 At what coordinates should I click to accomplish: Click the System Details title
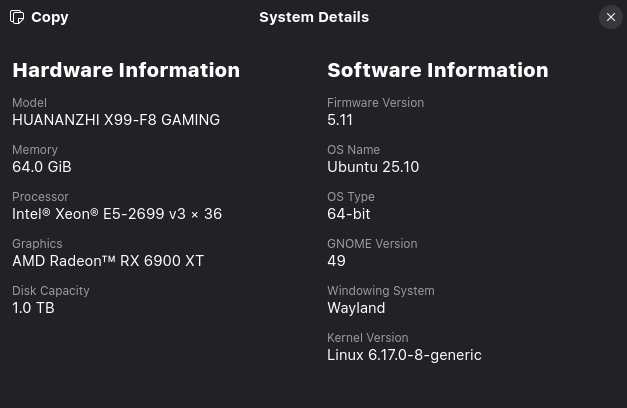(314, 17)
